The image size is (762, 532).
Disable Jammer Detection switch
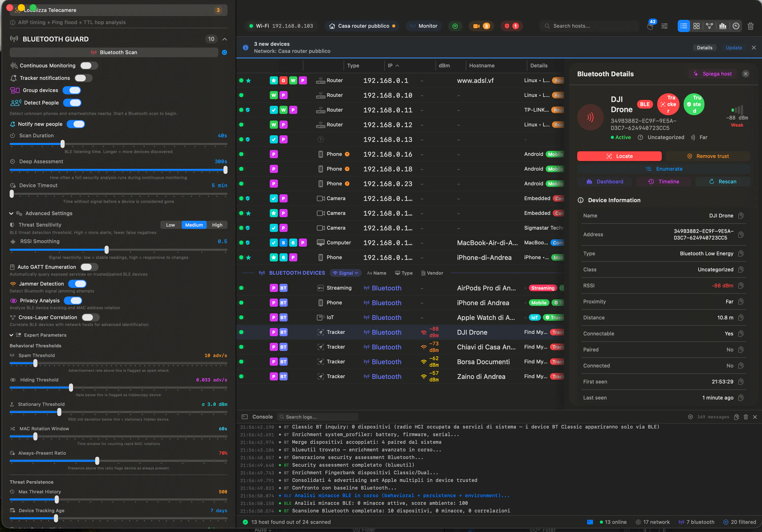pos(77,284)
